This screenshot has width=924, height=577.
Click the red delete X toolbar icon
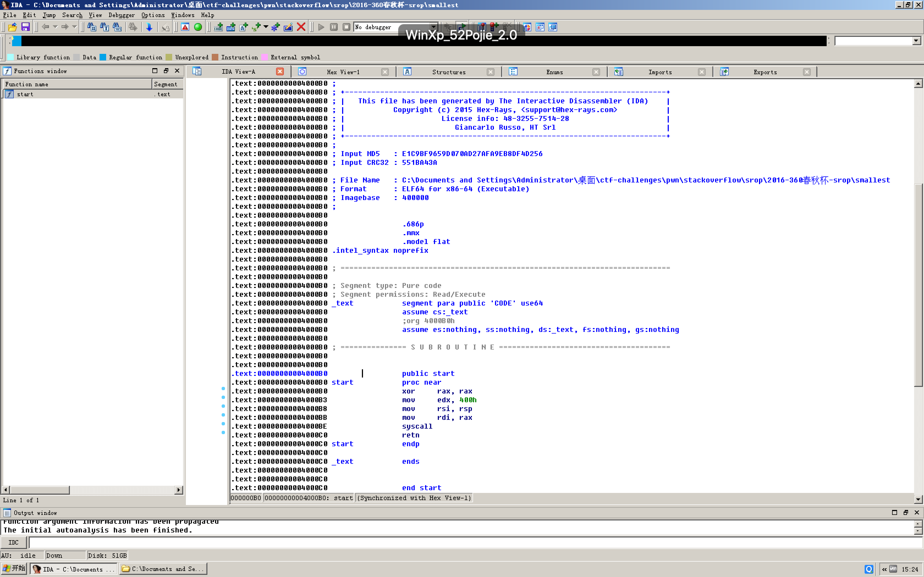click(x=301, y=27)
